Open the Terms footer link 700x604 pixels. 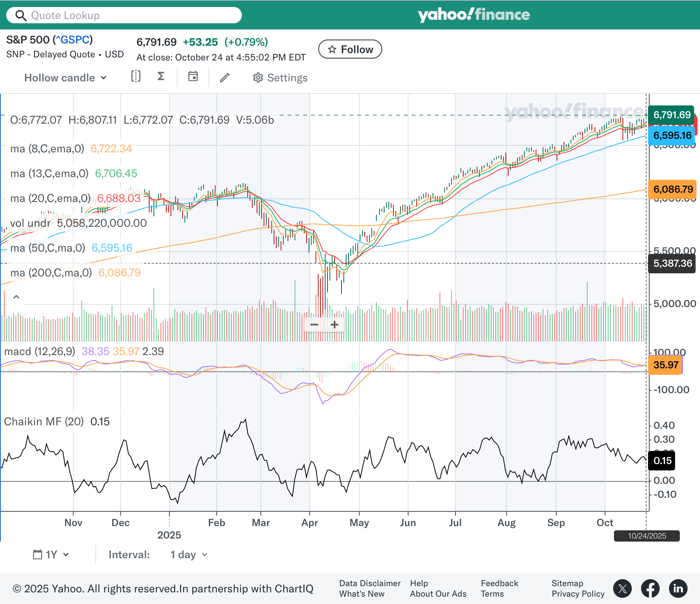point(492,594)
